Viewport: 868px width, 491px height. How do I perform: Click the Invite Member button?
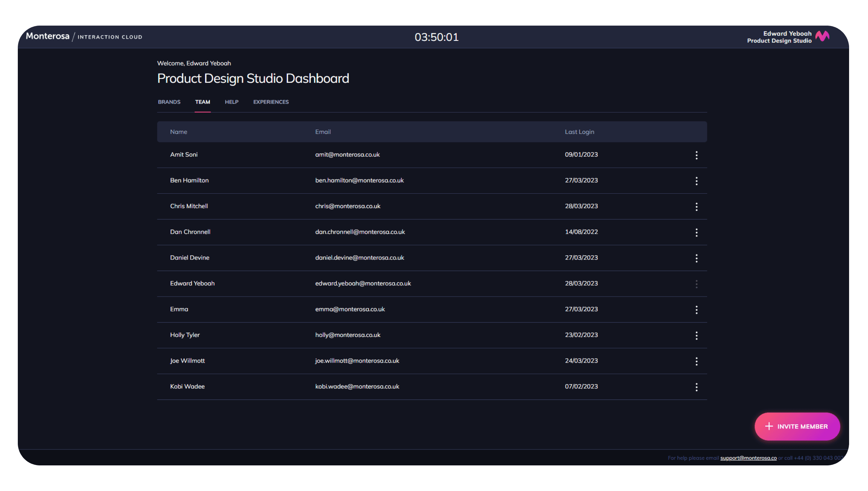point(797,426)
